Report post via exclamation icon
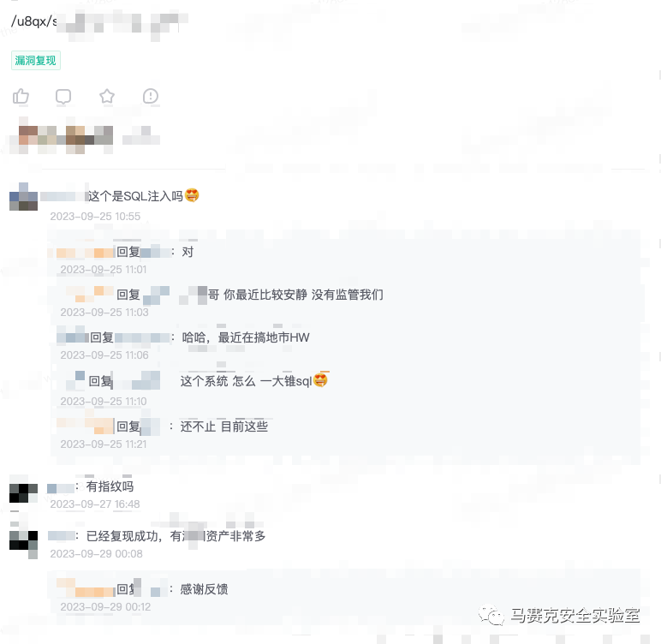 151,96
